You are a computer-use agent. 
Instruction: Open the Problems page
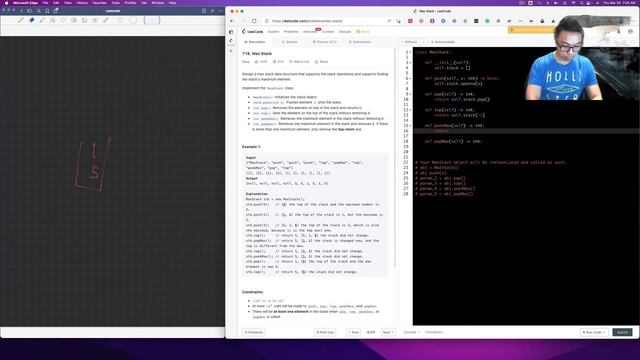coord(291,31)
